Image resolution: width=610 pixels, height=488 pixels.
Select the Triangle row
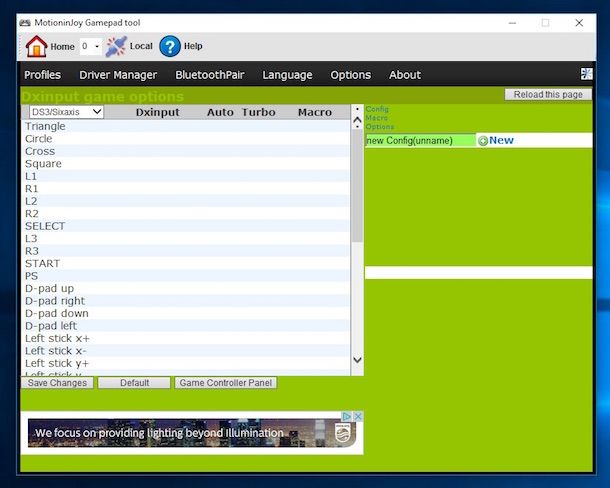(x=186, y=126)
